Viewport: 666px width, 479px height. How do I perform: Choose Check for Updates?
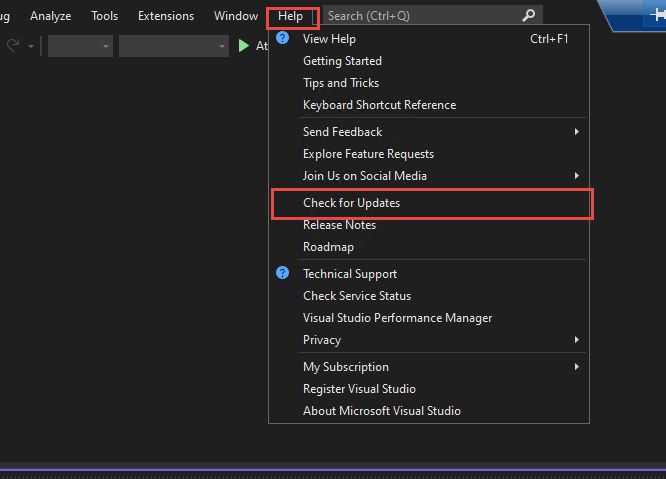(x=429, y=203)
